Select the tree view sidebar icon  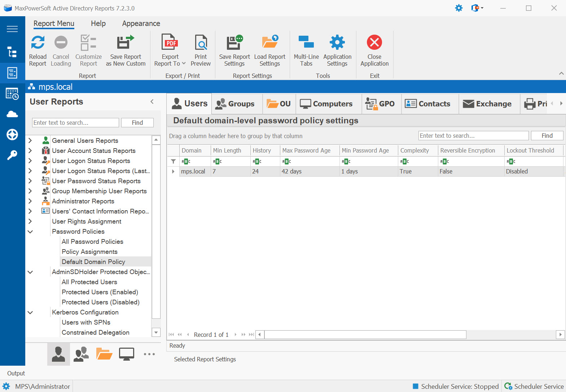pos(12,52)
